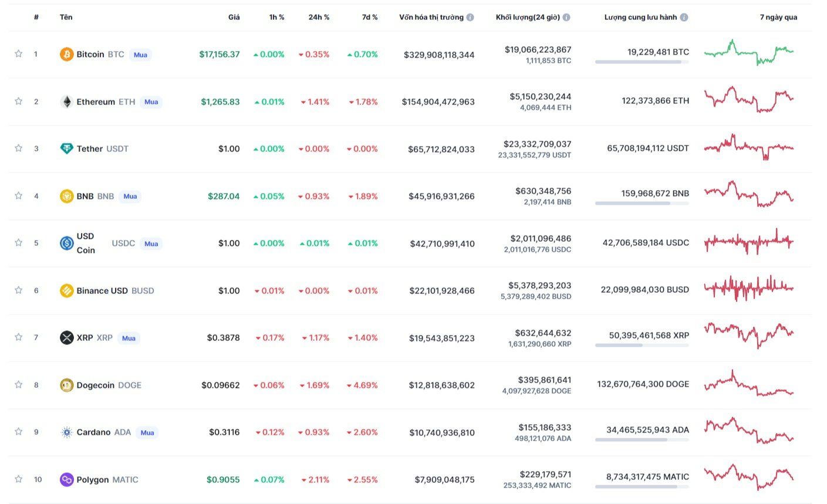Viewport: 827px width, 504px height.
Task: Click Mua button beside Cardano ADA
Action: [147, 432]
